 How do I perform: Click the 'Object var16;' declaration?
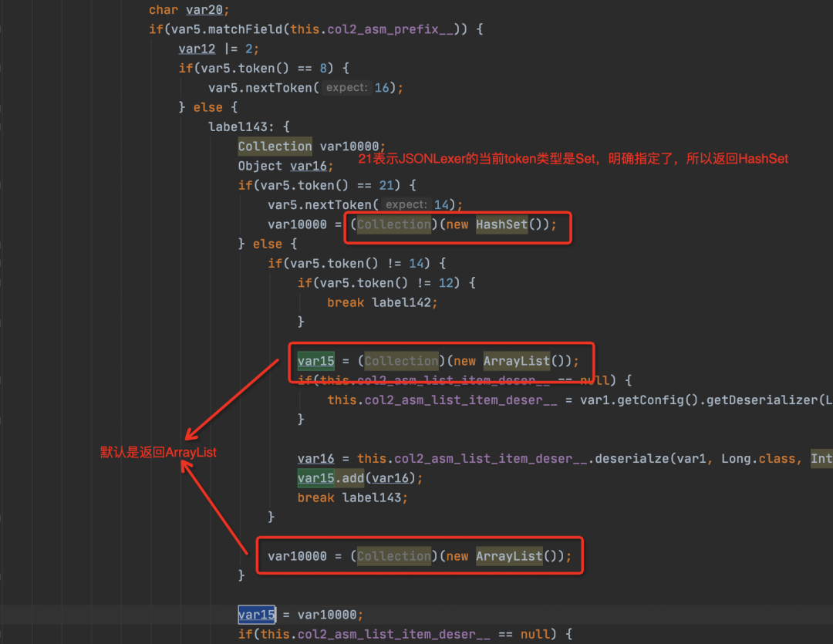tap(286, 167)
